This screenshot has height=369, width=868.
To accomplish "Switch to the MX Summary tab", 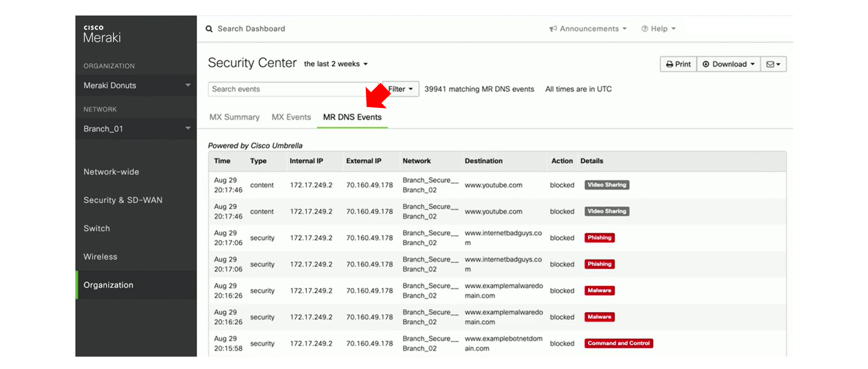I will pyautogui.click(x=234, y=117).
